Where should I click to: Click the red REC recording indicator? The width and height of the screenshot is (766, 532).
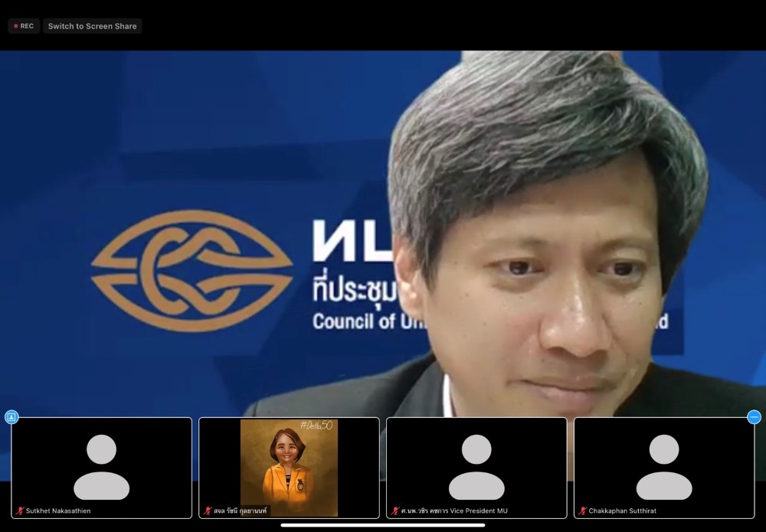point(24,26)
